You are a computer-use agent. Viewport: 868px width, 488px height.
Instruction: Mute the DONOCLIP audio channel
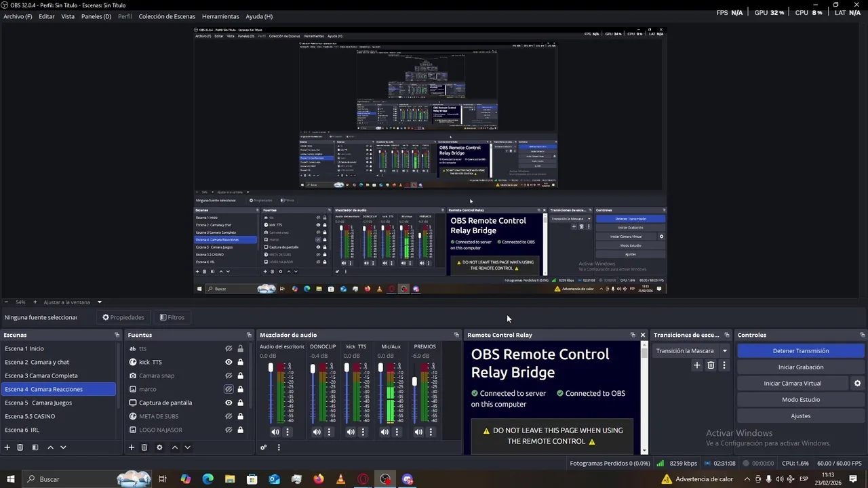(x=317, y=432)
